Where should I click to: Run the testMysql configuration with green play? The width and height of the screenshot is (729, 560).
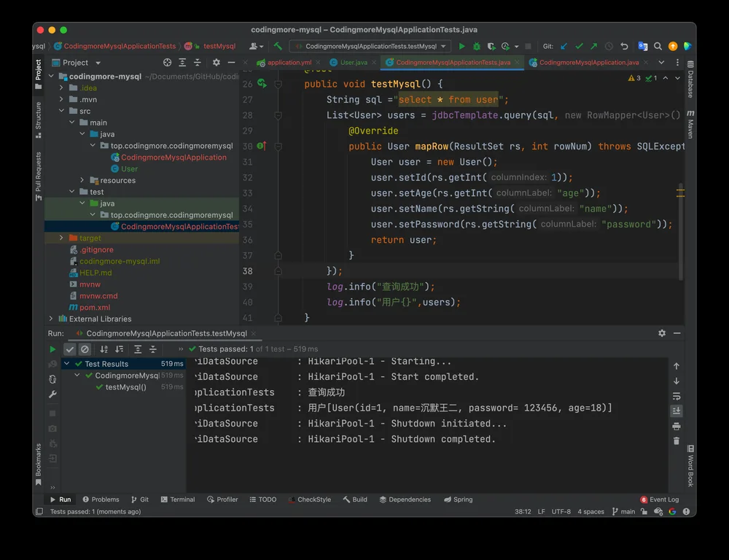(x=461, y=46)
